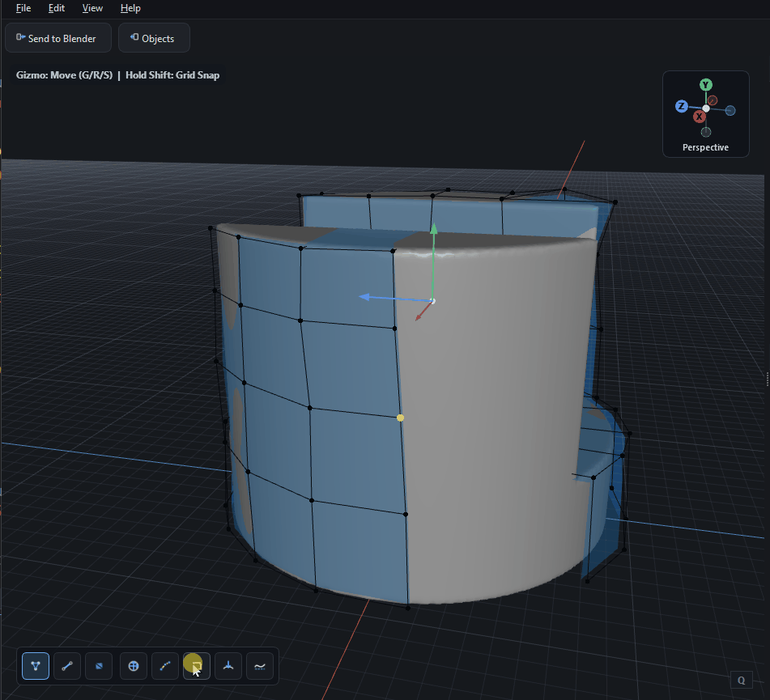Click the blue Z move gizmo arrow
770x700 pixels.
[x=365, y=296]
